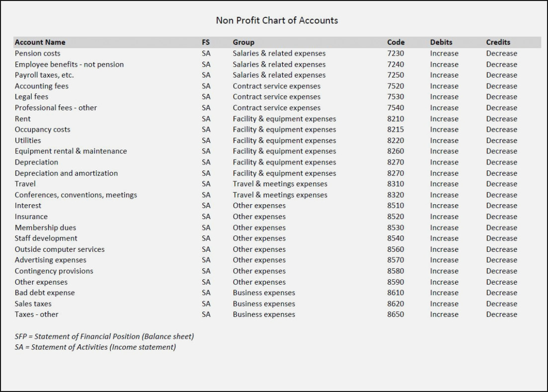Select the SFP definition footnote text

pos(104,336)
